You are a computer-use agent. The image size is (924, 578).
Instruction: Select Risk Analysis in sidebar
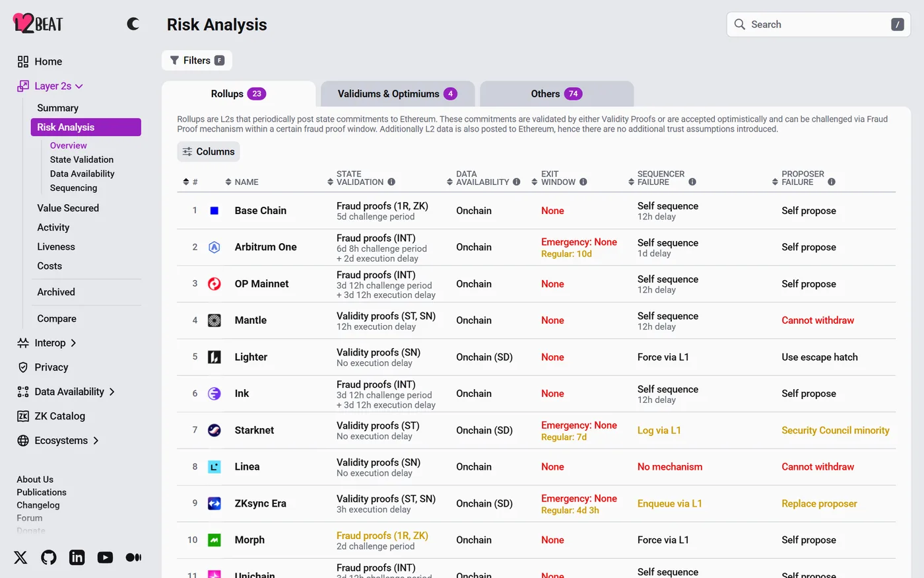click(x=86, y=127)
